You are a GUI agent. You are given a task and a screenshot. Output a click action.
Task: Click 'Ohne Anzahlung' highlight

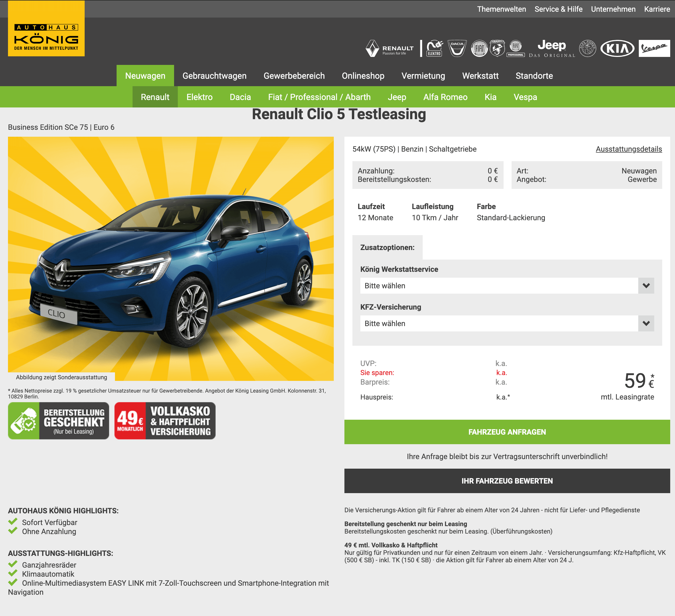(x=49, y=531)
